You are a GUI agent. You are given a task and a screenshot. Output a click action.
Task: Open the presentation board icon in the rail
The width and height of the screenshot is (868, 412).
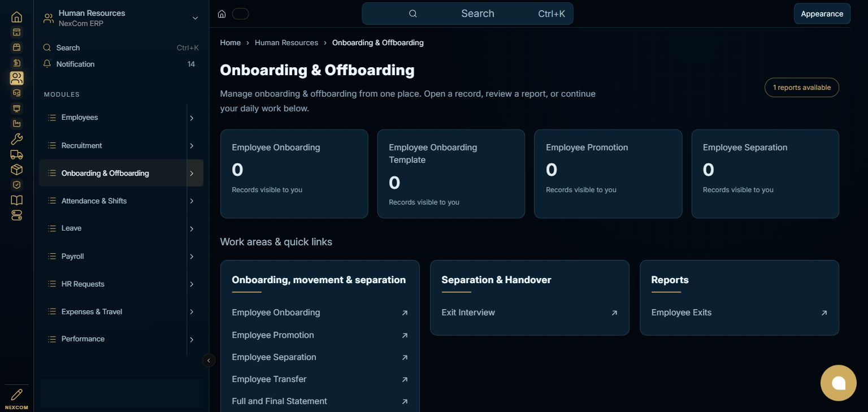click(17, 109)
